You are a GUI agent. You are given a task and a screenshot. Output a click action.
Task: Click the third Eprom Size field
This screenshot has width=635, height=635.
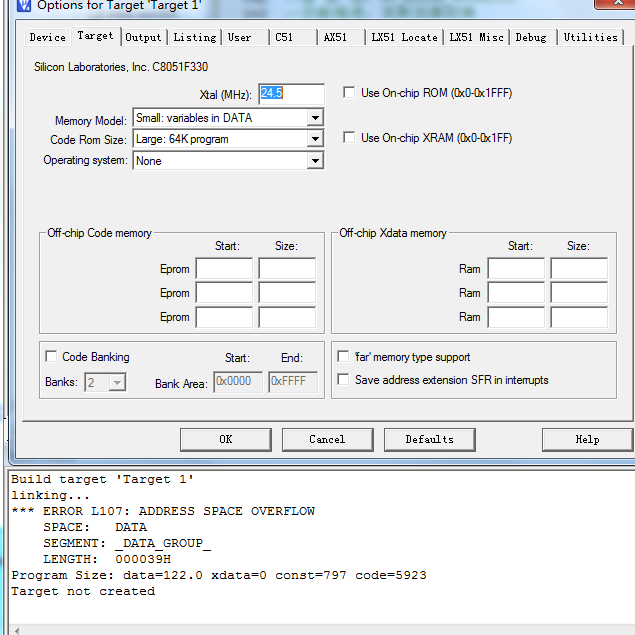pos(287,317)
